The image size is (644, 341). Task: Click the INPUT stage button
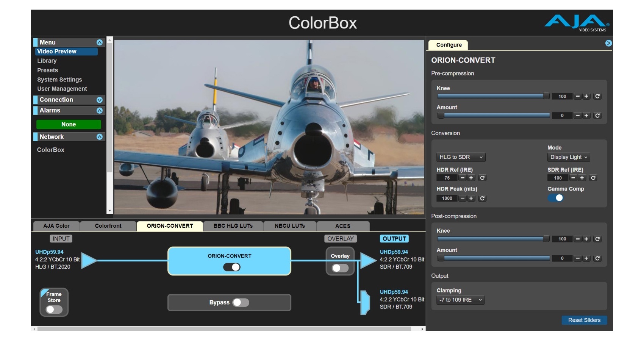coord(61,239)
